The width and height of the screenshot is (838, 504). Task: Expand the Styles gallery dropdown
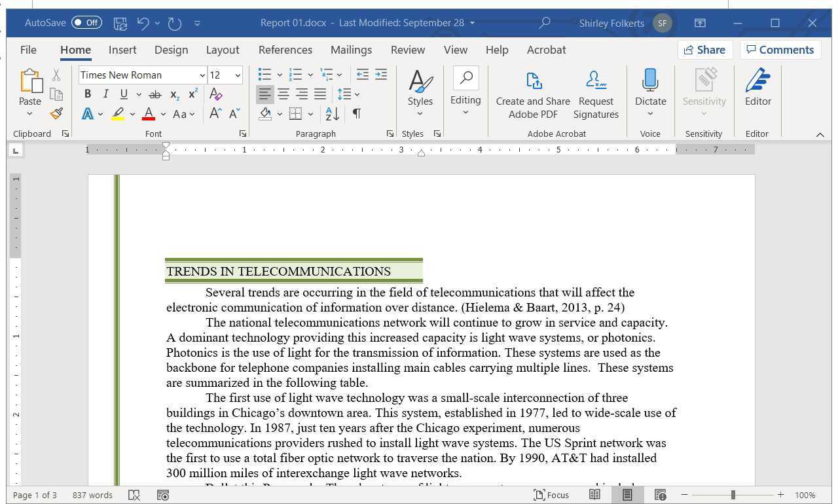pos(420,114)
